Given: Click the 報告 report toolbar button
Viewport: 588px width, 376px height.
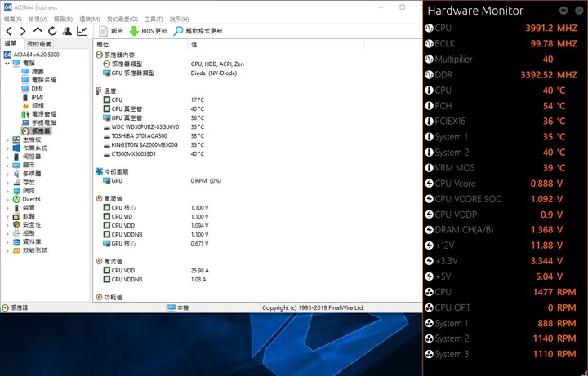Looking at the screenshot, I should point(111,31).
